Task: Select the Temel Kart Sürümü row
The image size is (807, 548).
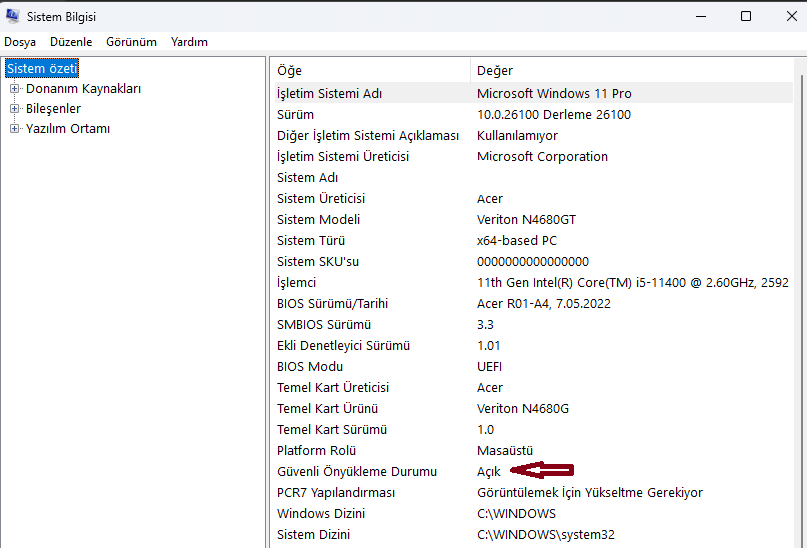Action: tap(534, 430)
